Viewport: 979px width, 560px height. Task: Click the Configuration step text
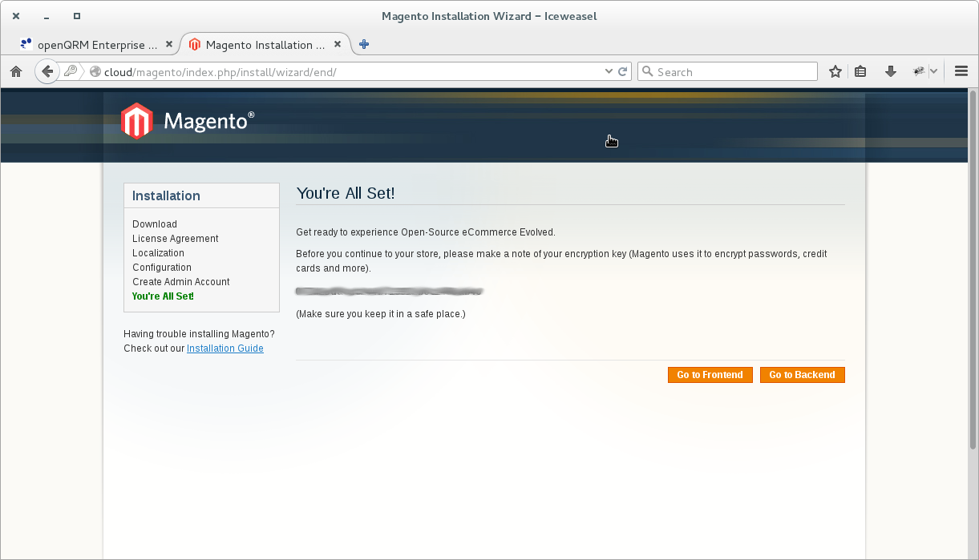coord(162,268)
